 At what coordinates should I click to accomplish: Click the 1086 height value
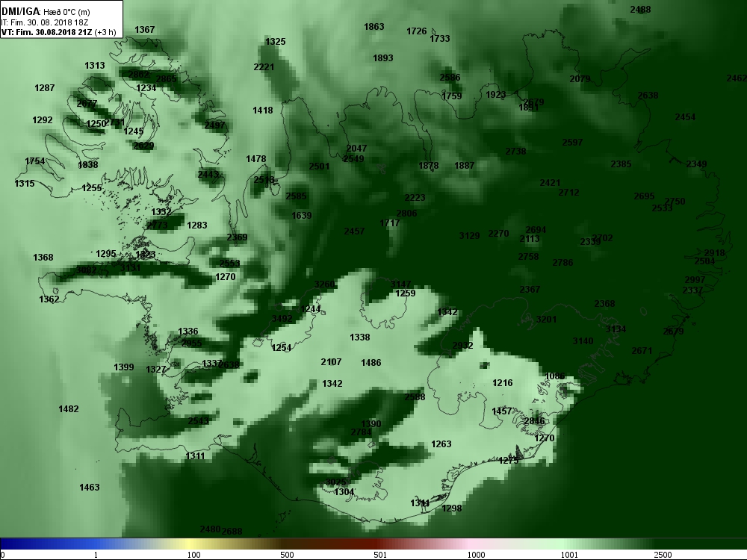(554, 376)
